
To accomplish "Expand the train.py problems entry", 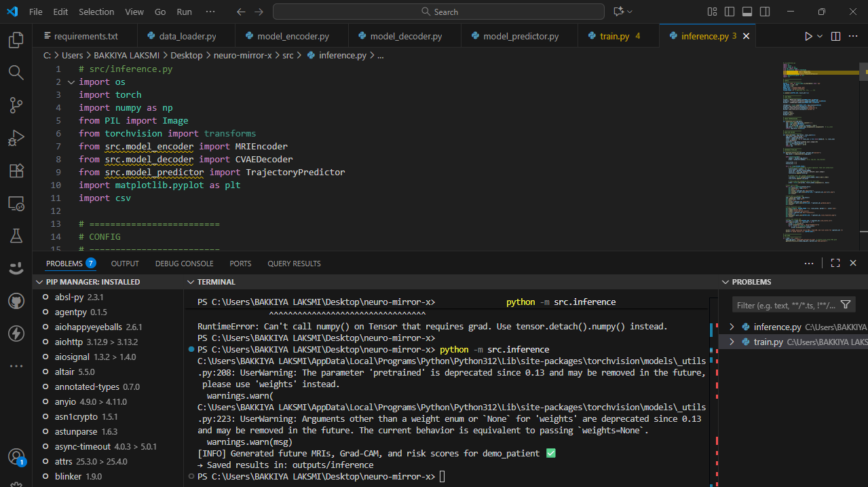I will (x=732, y=342).
